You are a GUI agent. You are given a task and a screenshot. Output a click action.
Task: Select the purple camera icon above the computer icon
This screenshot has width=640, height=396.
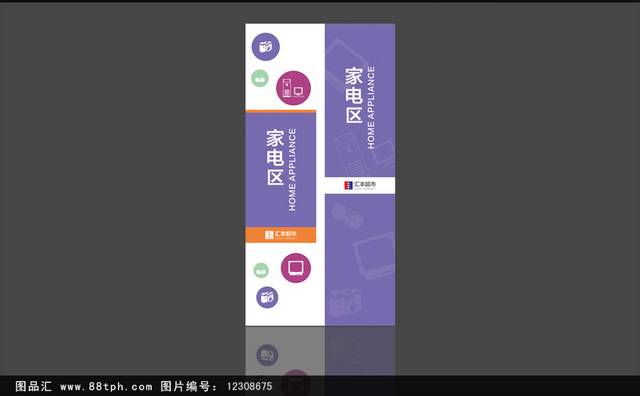pyautogui.click(x=266, y=47)
